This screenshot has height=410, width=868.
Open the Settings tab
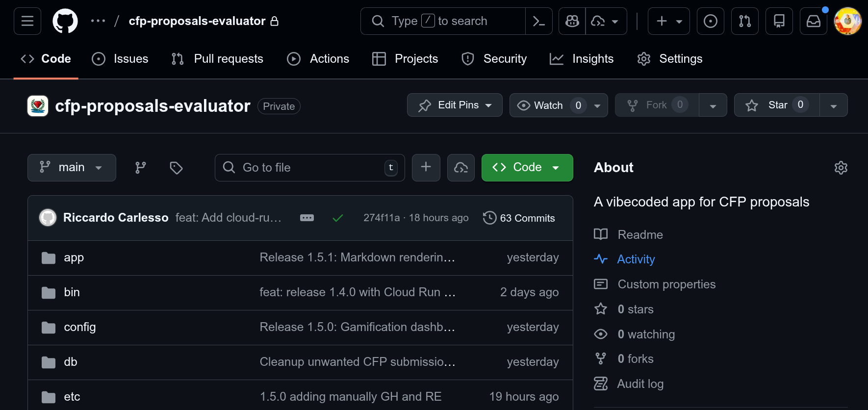[x=670, y=59]
